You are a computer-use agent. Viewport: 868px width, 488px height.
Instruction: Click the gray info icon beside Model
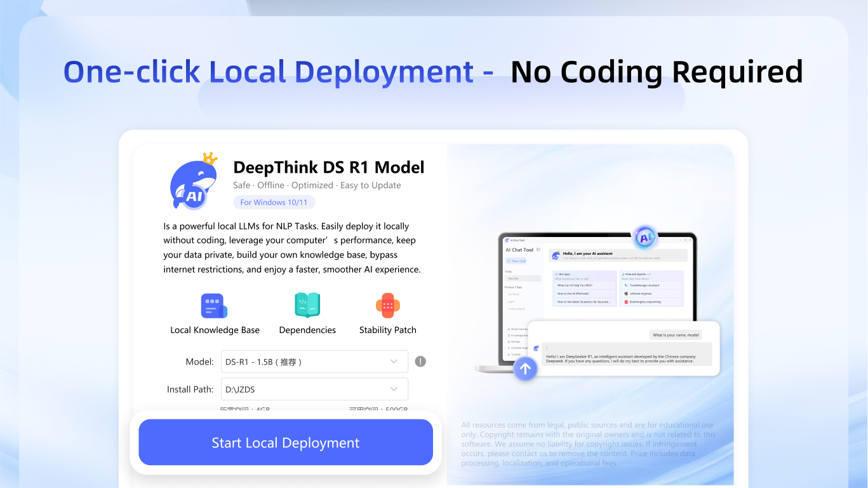click(x=420, y=362)
